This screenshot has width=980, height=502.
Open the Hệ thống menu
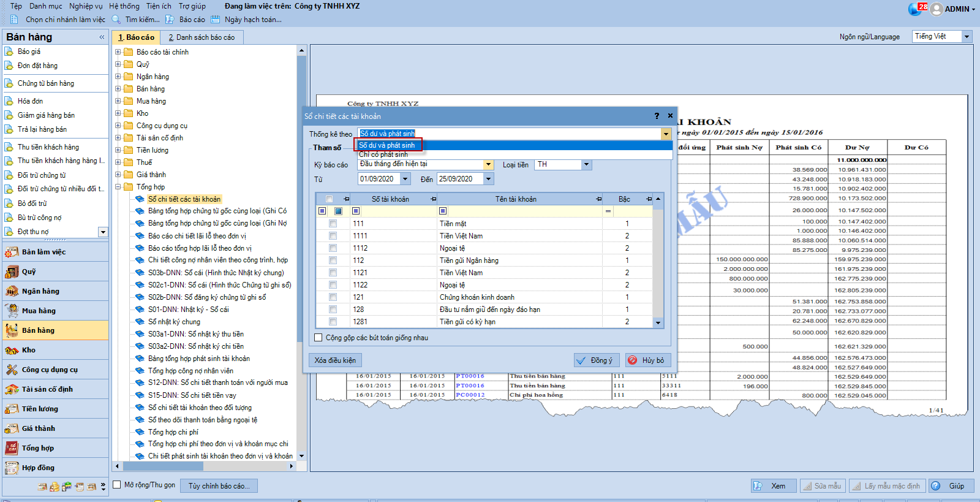(x=124, y=6)
